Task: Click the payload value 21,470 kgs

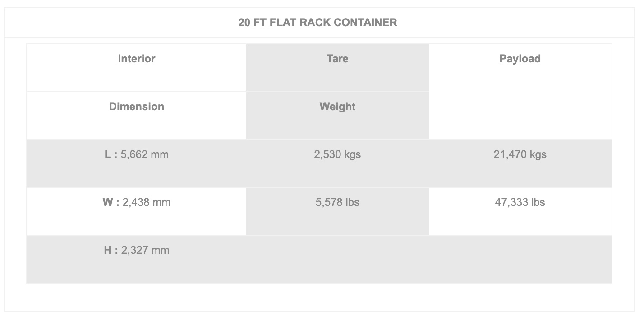Action: [x=520, y=154]
